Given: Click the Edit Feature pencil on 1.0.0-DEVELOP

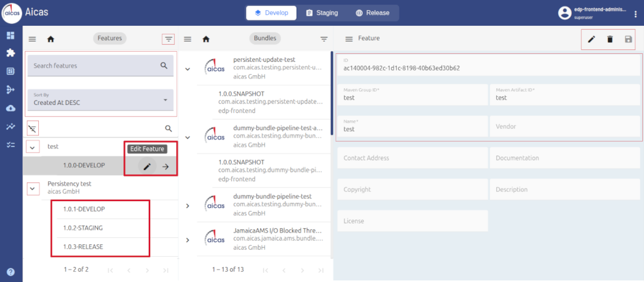Looking at the screenshot, I should click(147, 167).
